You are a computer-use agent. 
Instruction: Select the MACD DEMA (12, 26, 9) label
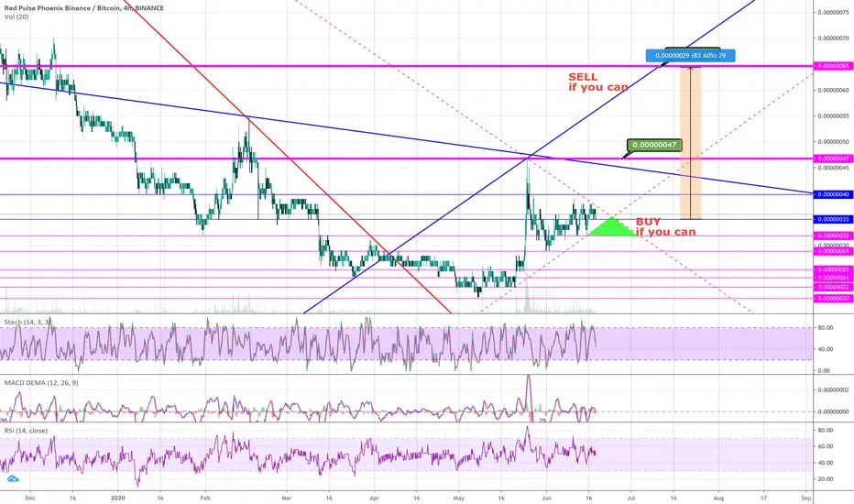pyautogui.click(x=41, y=383)
